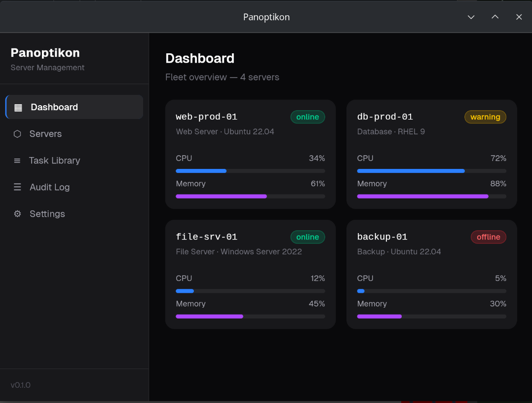
Task: Click 'Database · RHEL 9' subtitle
Action: [391, 132]
